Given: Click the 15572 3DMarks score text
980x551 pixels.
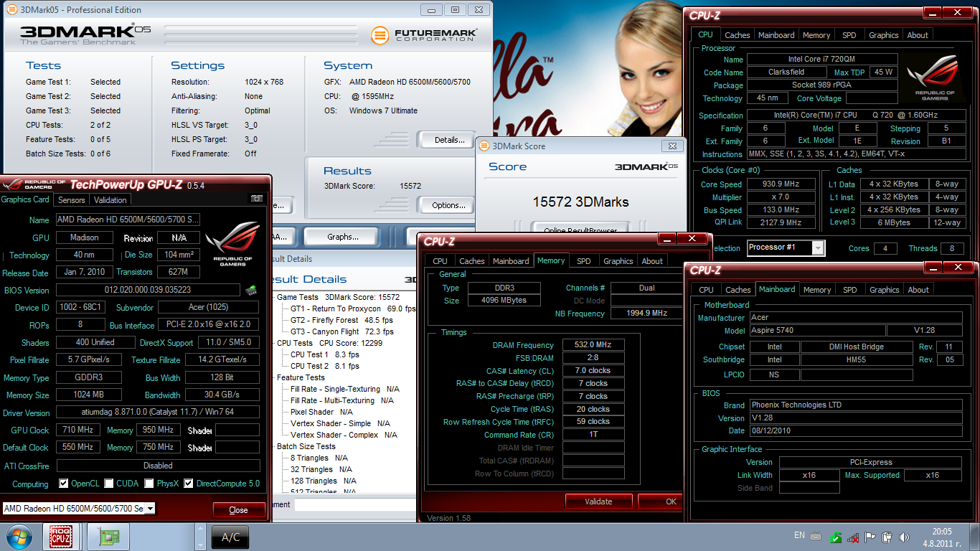Looking at the screenshot, I should coord(580,202).
